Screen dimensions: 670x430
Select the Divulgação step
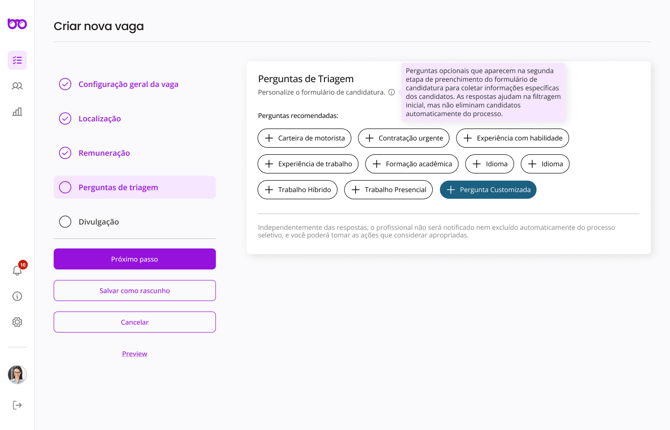pyautogui.click(x=98, y=222)
